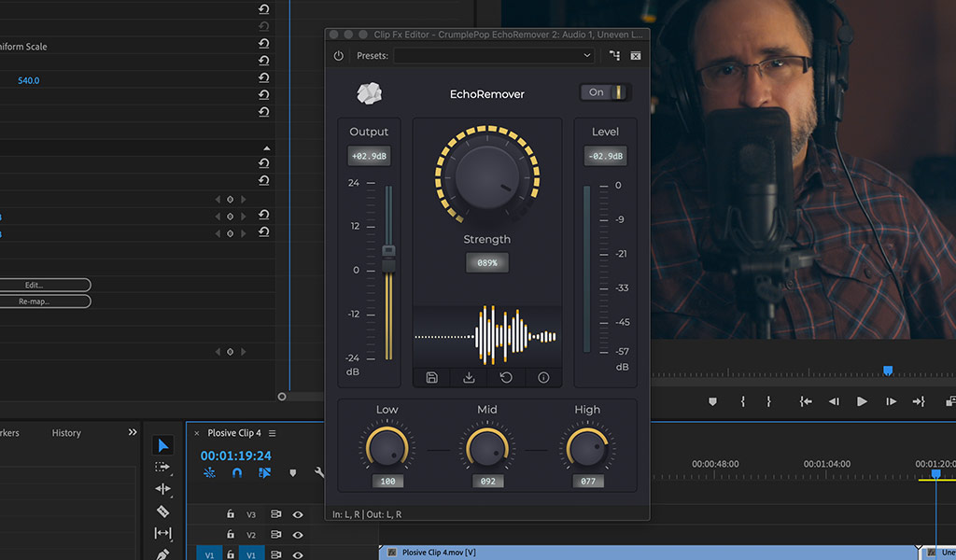Viewport: 956px width, 560px height.
Task: Click the Strength 089% value field
Action: (x=487, y=262)
